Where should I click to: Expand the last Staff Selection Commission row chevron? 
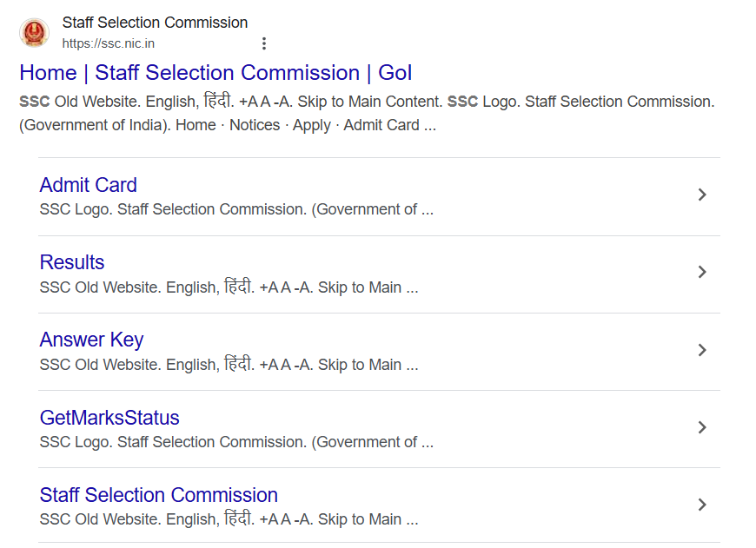pyautogui.click(x=702, y=505)
